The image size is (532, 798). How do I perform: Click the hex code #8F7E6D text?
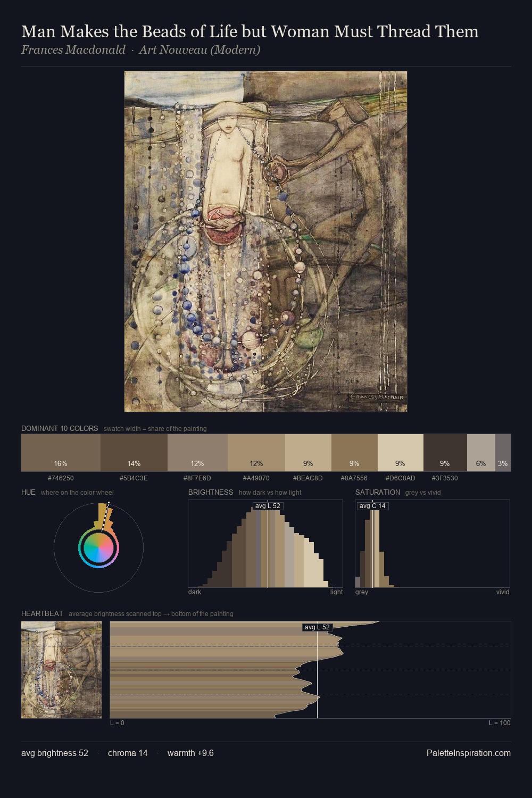click(197, 478)
